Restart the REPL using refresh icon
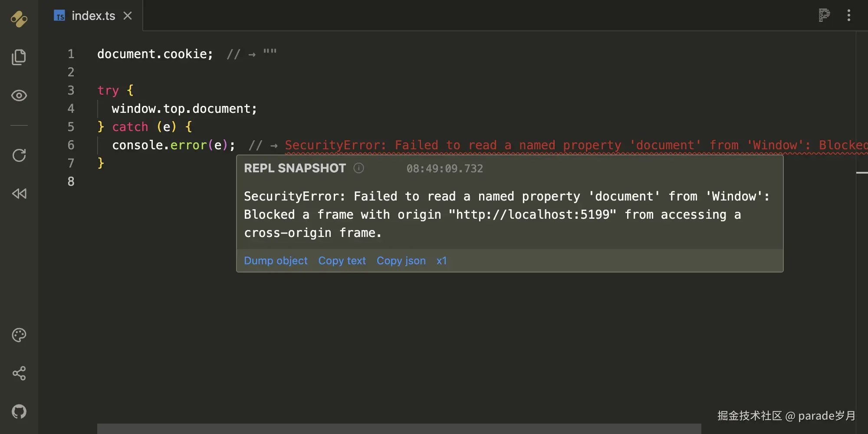868x434 pixels. [x=19, y=155]
